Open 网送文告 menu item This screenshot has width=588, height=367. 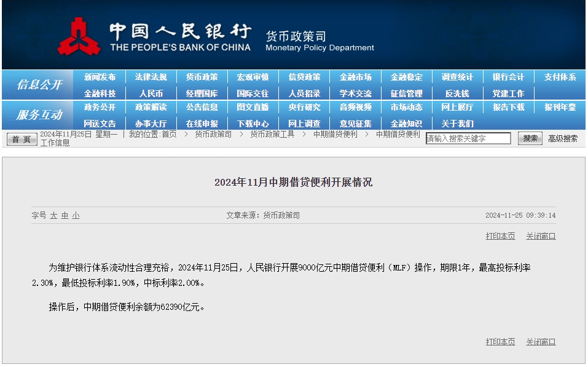click(x=100, y=124)
